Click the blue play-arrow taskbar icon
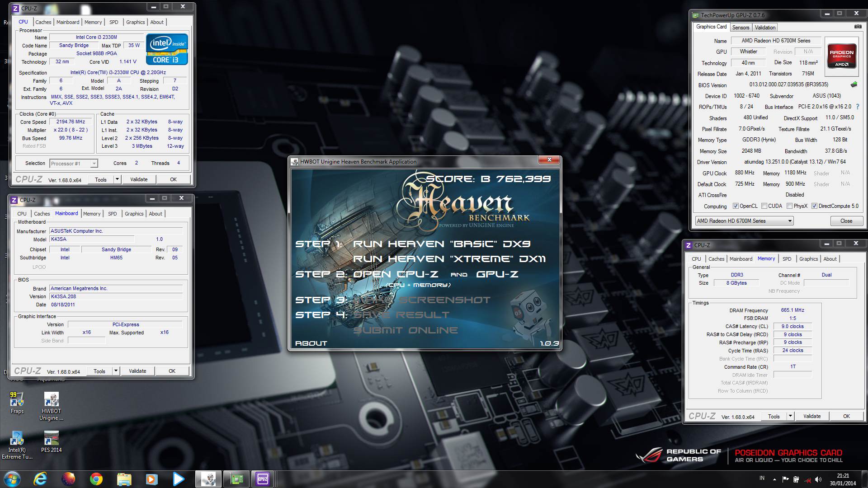This screenshot has width=868, height=488. [179, 479]
